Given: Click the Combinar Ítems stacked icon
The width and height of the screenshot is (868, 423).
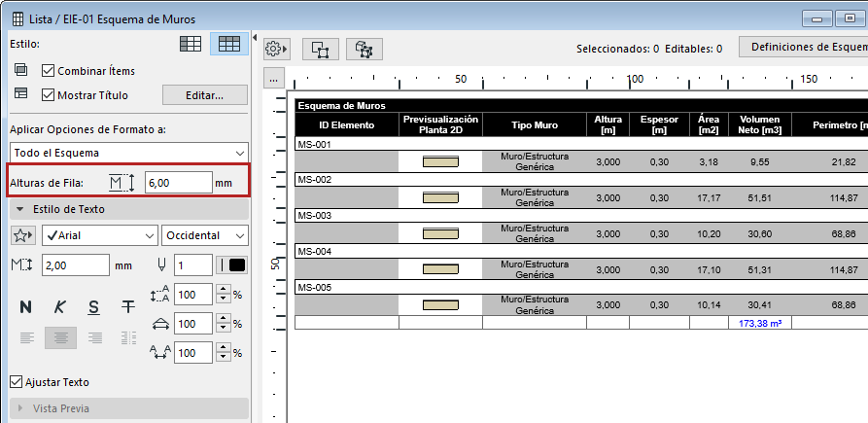Looking at the screenshot, I should (20, 70).
